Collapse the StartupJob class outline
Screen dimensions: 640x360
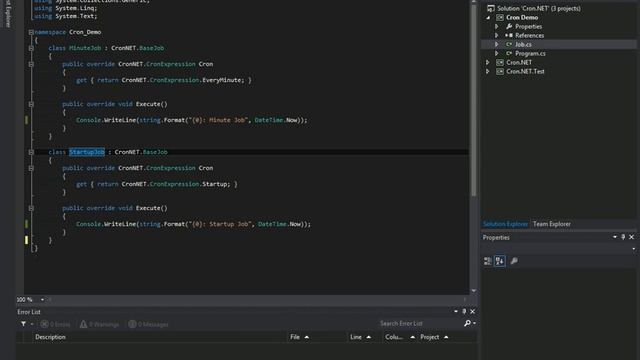point(31,152)
